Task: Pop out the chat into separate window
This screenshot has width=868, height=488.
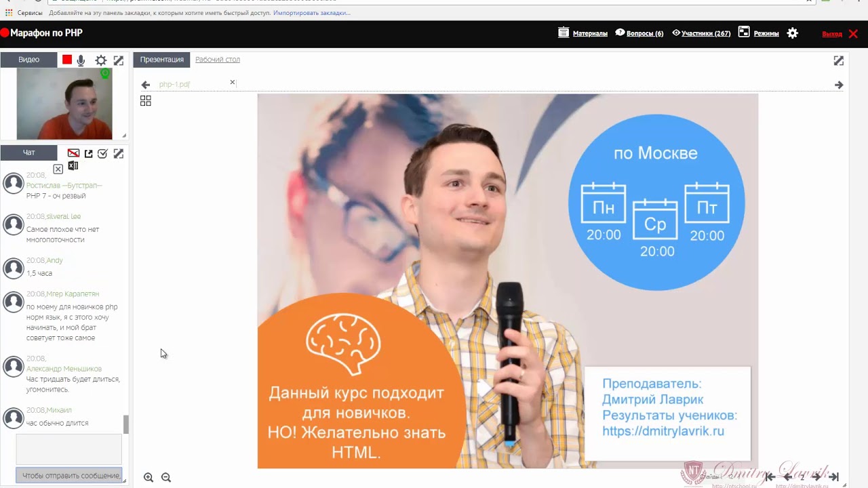Action: [x=88, y=153]
